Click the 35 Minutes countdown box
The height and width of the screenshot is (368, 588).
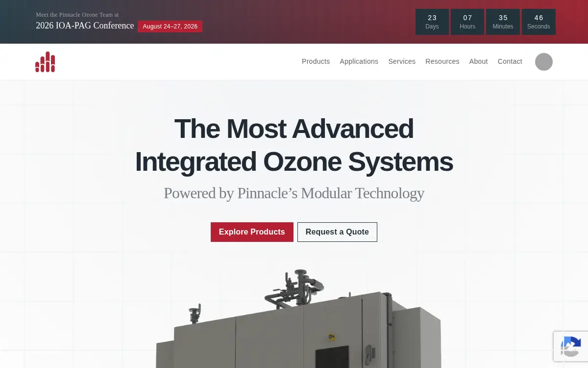[503, 22]
